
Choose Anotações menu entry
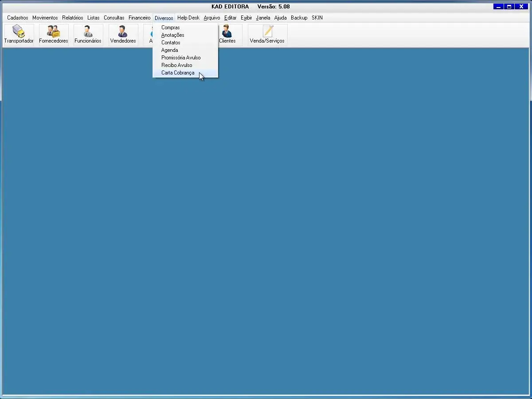[173, 35]
